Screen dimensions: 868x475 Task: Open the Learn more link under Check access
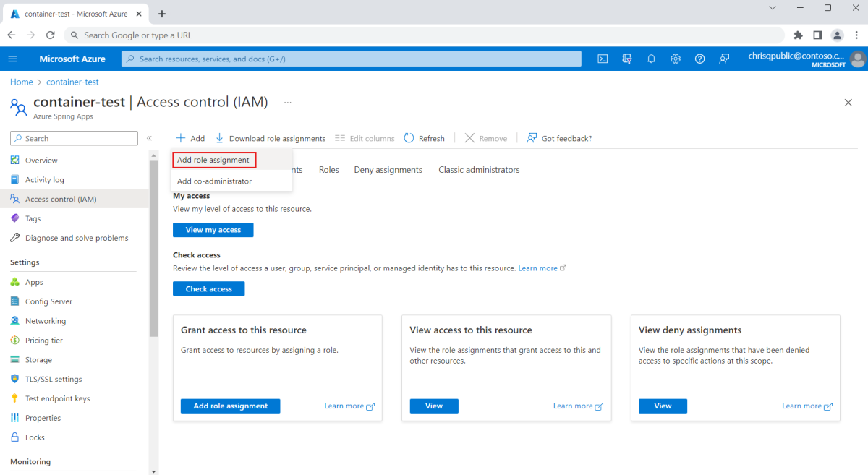537,268
